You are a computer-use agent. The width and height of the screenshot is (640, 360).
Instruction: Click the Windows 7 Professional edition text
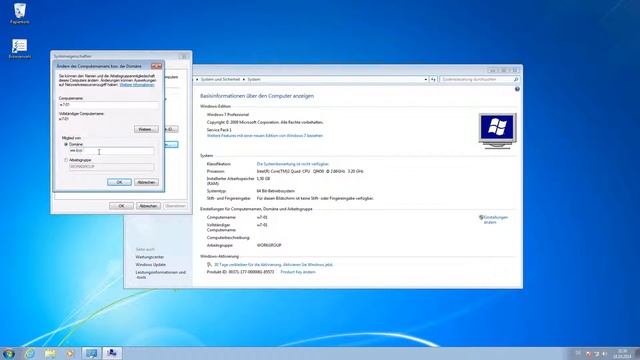tap(228, 115)
